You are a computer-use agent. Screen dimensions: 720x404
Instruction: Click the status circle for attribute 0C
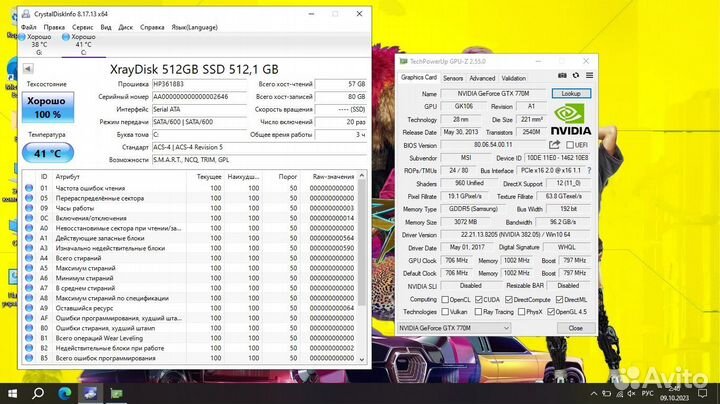29,218
